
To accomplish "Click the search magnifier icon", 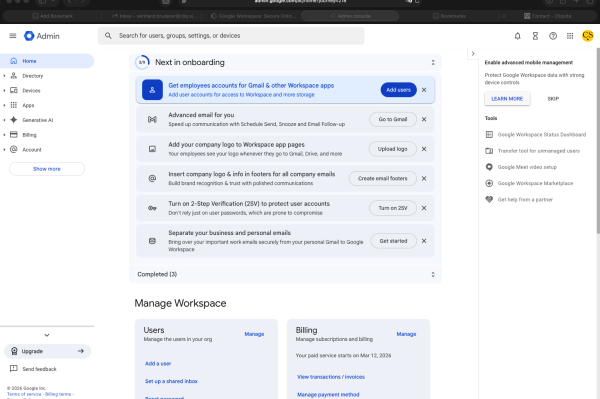I will 108,36.
